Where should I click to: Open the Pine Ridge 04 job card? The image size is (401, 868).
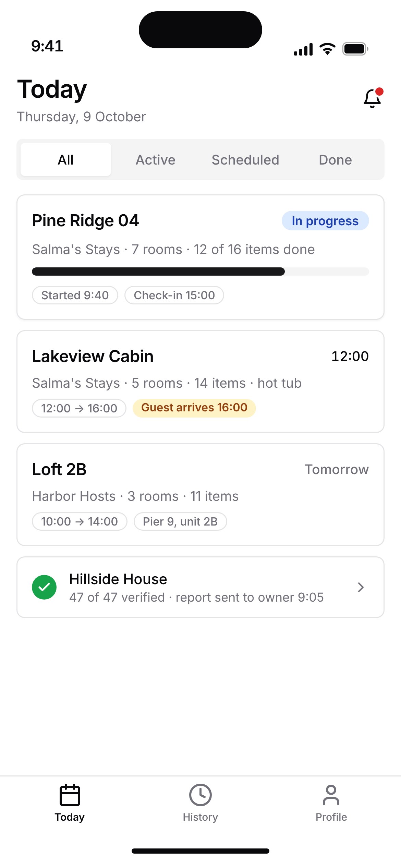200,257
